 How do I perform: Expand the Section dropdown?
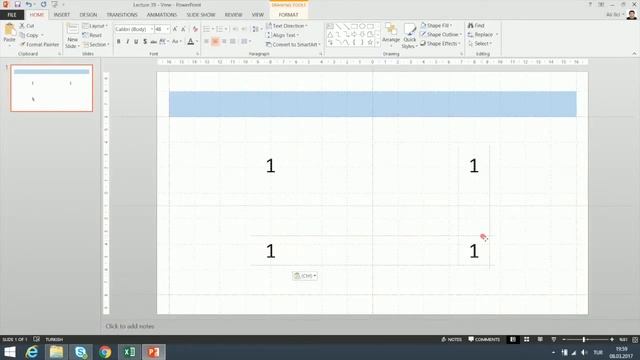tap(96, 44)
